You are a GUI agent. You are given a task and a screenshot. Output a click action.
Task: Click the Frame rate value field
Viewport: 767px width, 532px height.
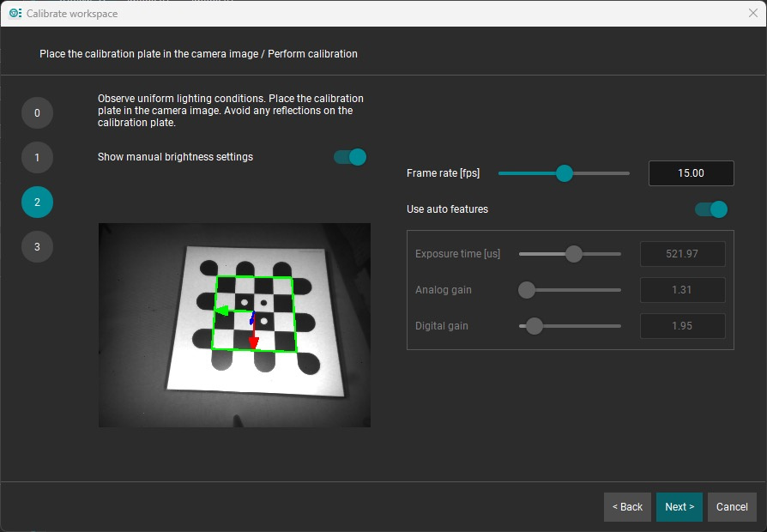pyautogui.click(x=692, y=173)
